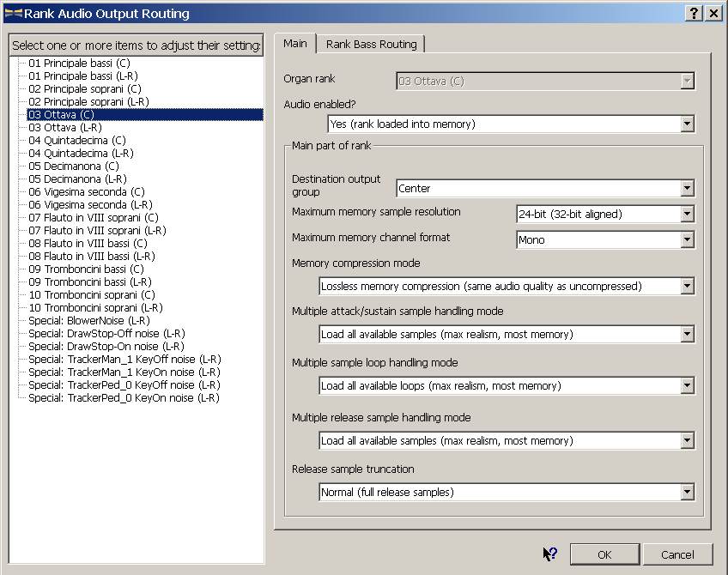This screenshot has width=728, height=575.
Task: Click the app icon in the title bar
Action: click(x=13, y=14)
